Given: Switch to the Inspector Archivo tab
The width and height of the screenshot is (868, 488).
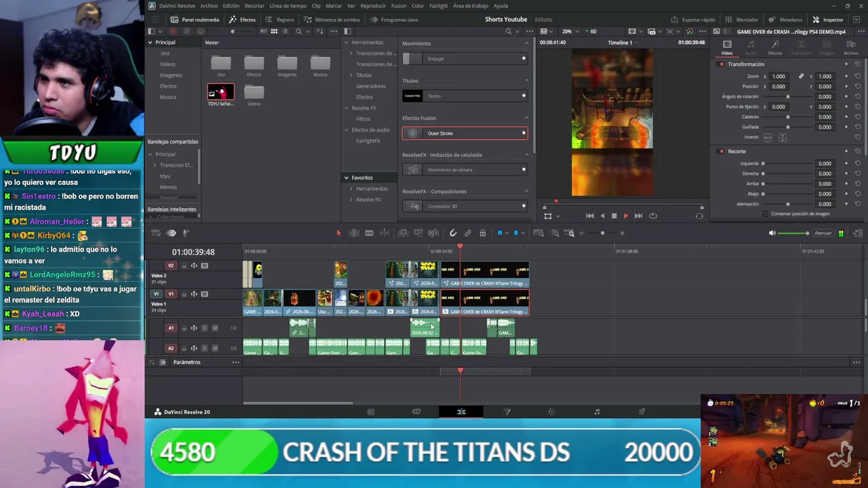Looking at the screenshot, I should [x=850, y=47].
